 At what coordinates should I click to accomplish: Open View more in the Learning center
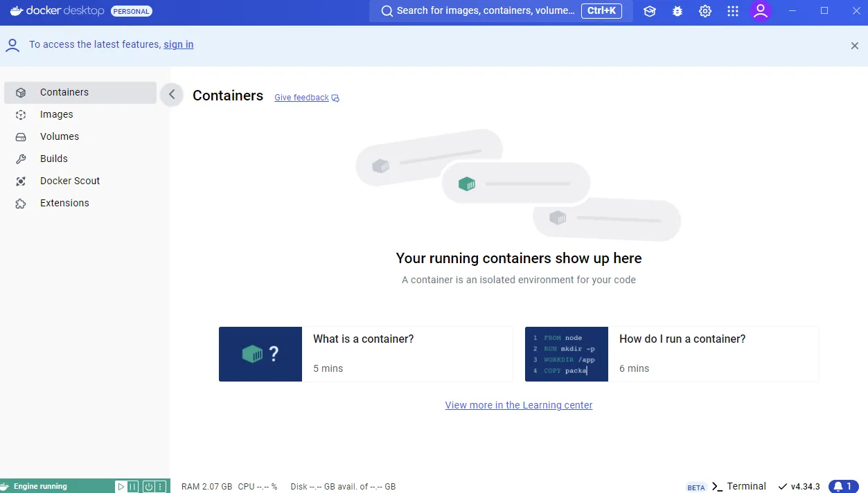(x=519, y=405)
